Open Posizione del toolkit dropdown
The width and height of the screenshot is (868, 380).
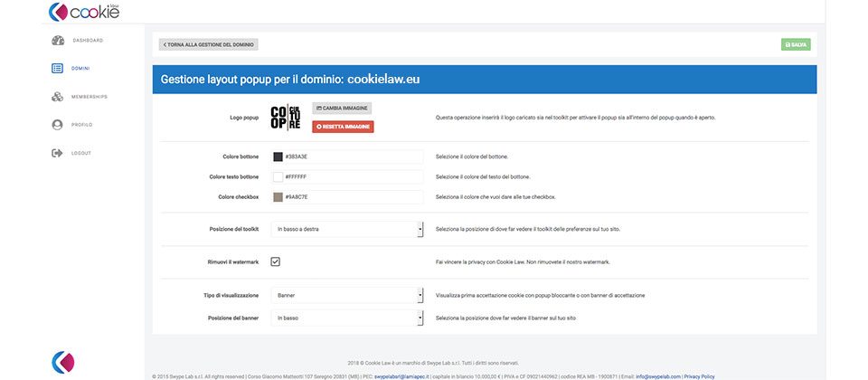[347, 229]
